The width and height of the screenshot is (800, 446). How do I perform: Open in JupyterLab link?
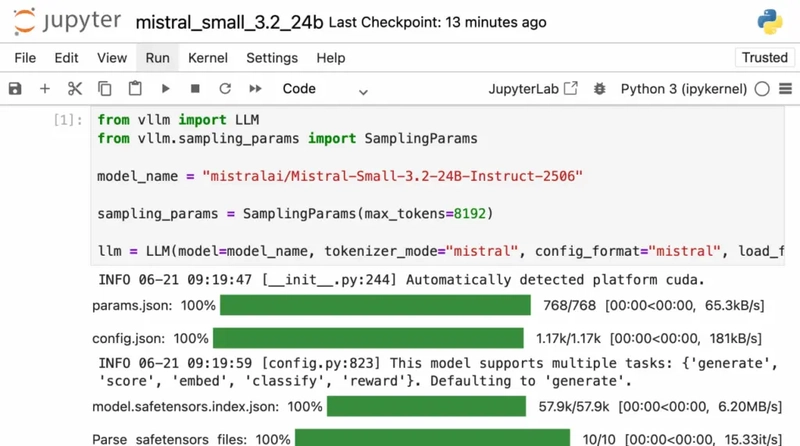pyautogui.click(x=532, y=89)
